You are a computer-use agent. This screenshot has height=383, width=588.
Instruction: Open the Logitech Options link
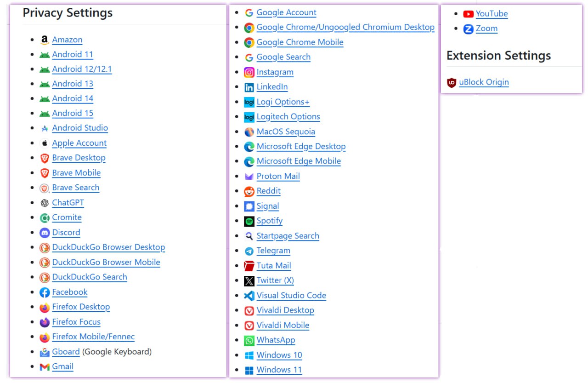[288, 117]
